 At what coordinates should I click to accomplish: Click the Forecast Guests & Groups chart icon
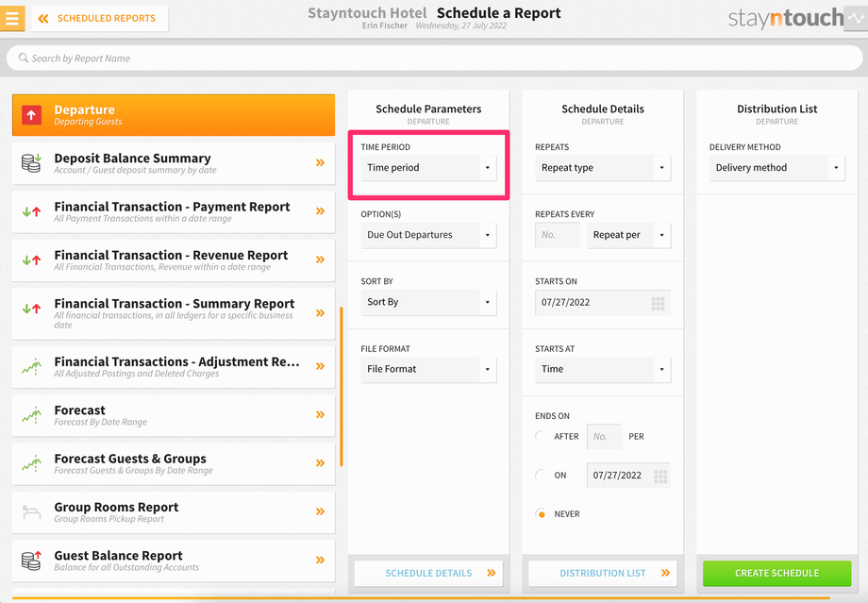pos(31,463)
